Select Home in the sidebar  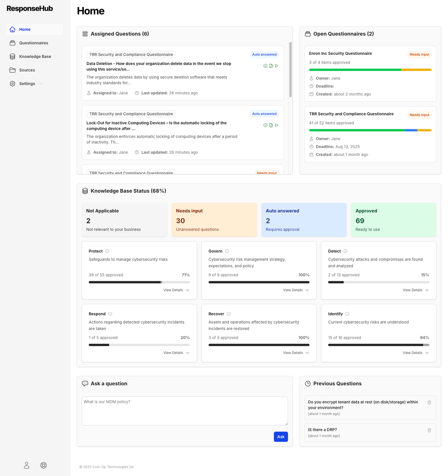pos(25,29)
